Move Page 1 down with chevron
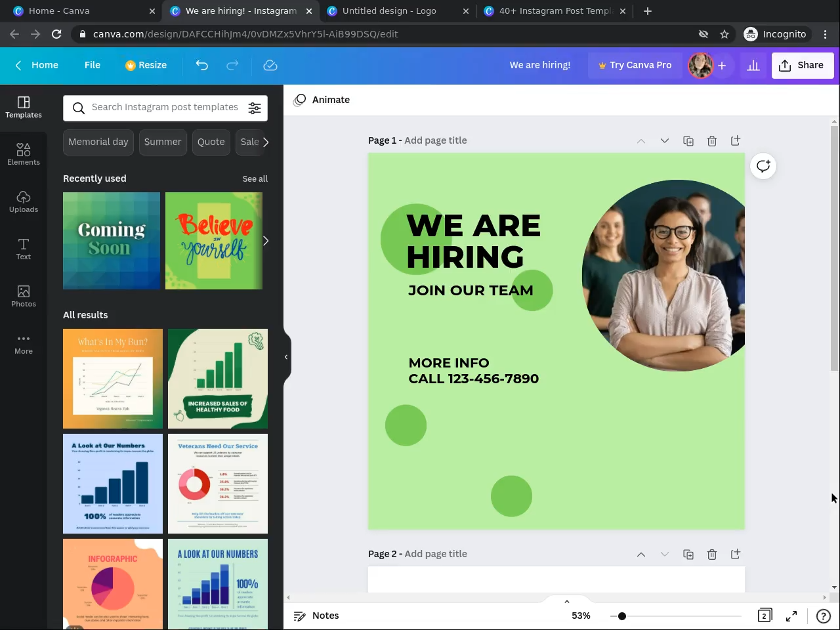Screen dimensions: 840x630 665,141
